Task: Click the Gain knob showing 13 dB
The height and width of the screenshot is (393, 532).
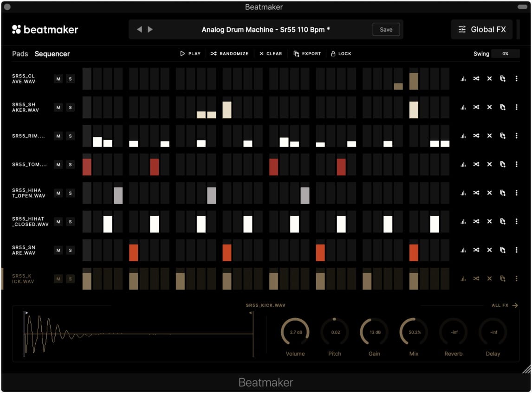Action: click(x=375, y=332)
